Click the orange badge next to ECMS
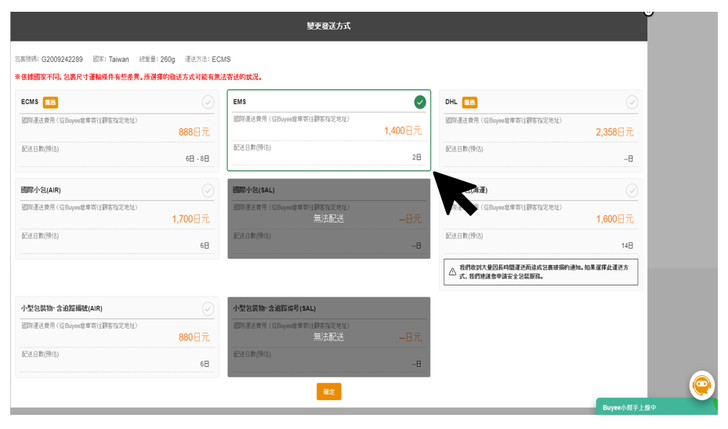 point(50,102)
